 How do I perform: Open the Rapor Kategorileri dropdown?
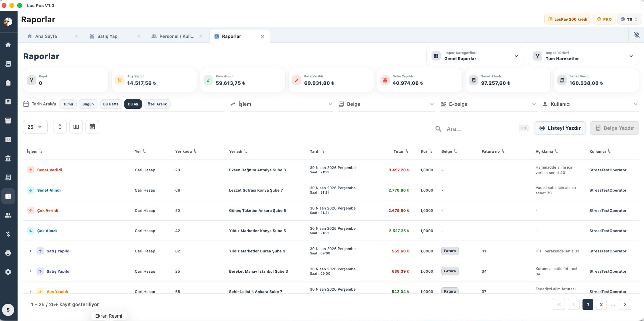(475, 56)
